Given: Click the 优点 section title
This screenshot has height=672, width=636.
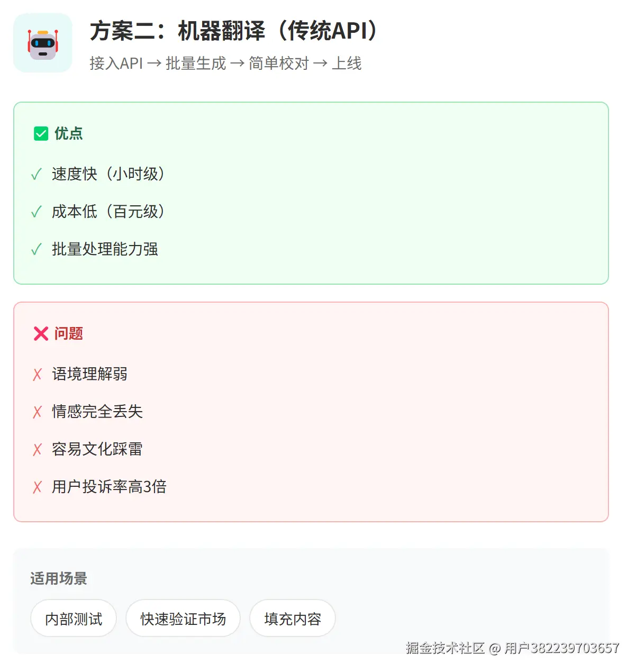Looking at the screenshot, I should pyautogui.click(x=69, y=133).
